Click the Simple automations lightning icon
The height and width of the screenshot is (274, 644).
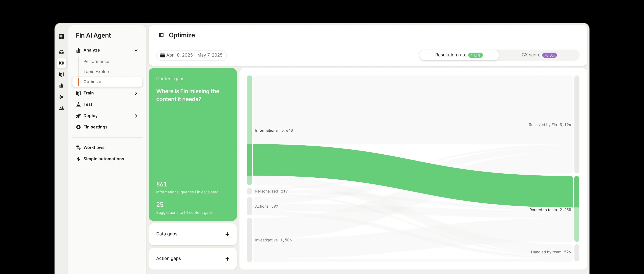(78, 159)
